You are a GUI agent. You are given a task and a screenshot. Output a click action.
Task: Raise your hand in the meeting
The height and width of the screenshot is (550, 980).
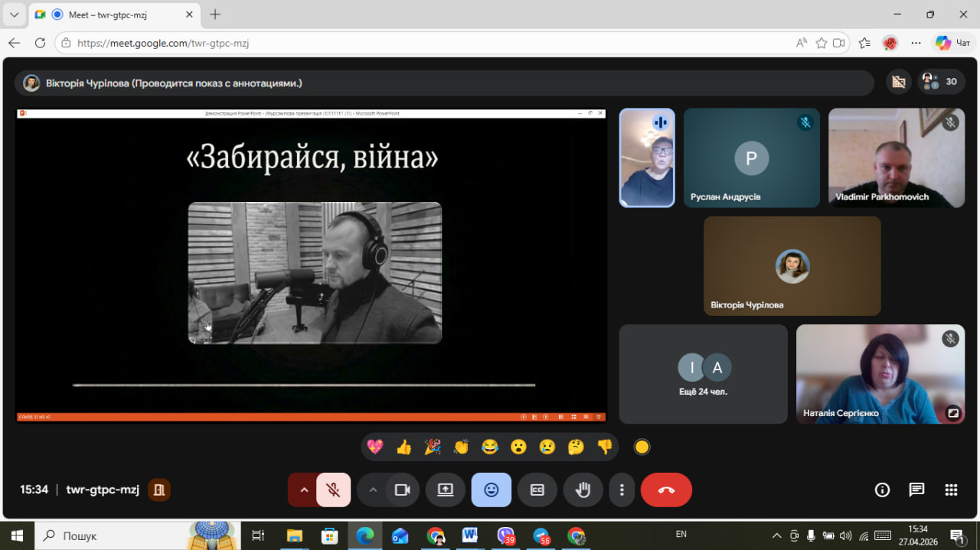coord(583,490)
